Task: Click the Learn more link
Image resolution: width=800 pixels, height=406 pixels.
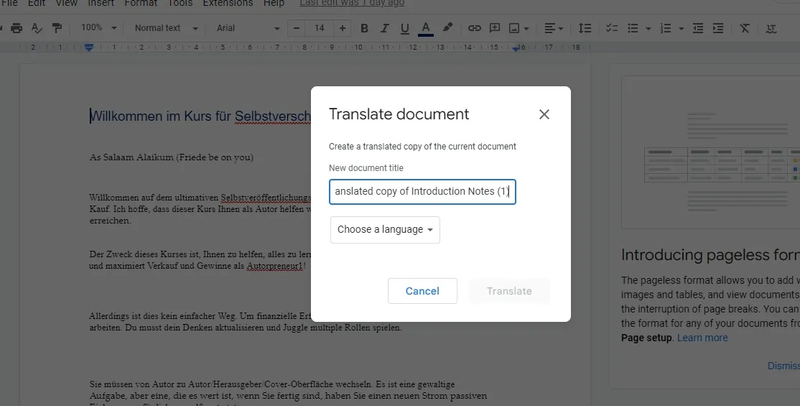Action: [703, 338]
